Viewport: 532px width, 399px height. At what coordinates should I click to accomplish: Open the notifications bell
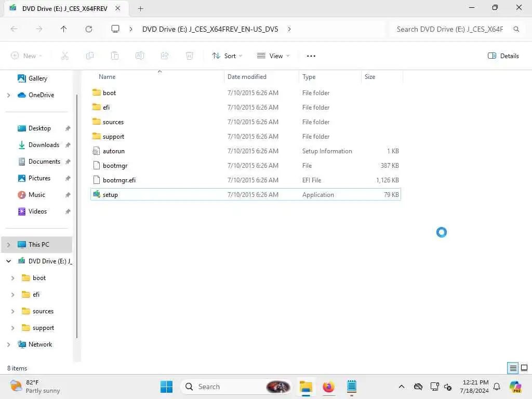click(x=497, y=387)
